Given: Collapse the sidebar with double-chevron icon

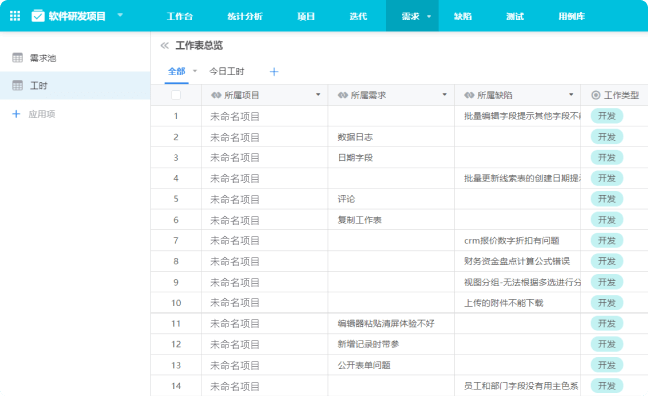Looking at the screenshot, I should (x=164, y=45).
